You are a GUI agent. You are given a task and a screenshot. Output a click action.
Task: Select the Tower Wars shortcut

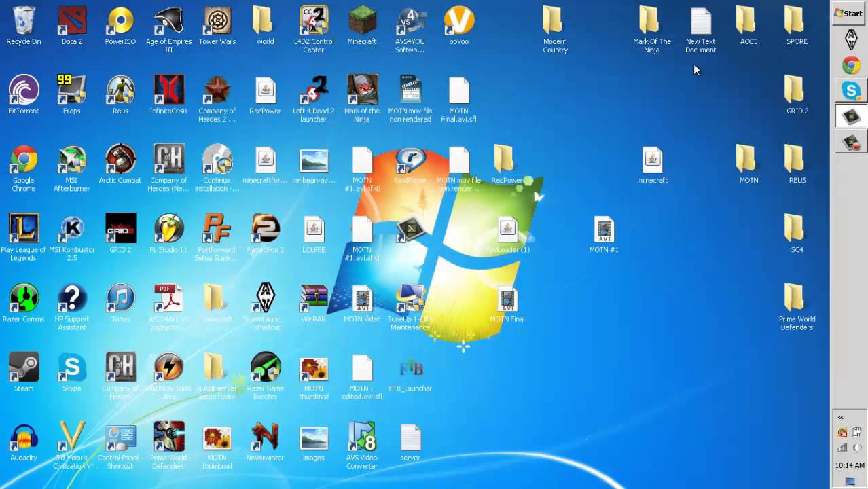(217, 21)
